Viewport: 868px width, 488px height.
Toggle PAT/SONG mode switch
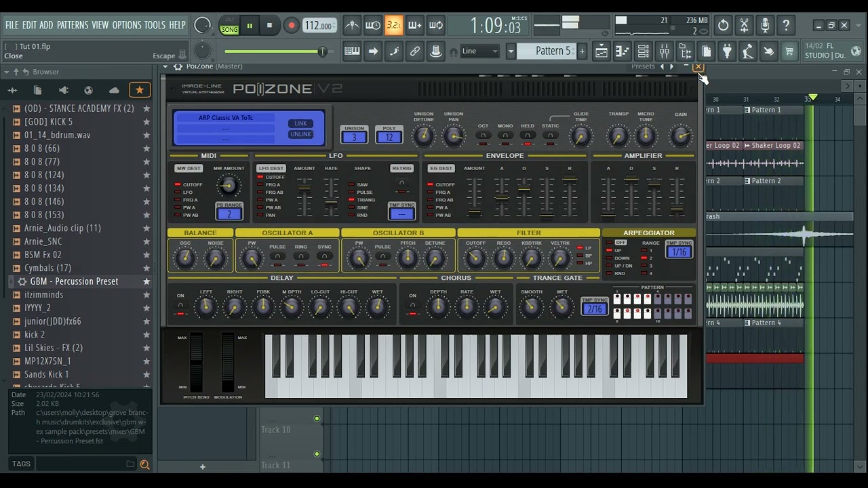[229, 26]
